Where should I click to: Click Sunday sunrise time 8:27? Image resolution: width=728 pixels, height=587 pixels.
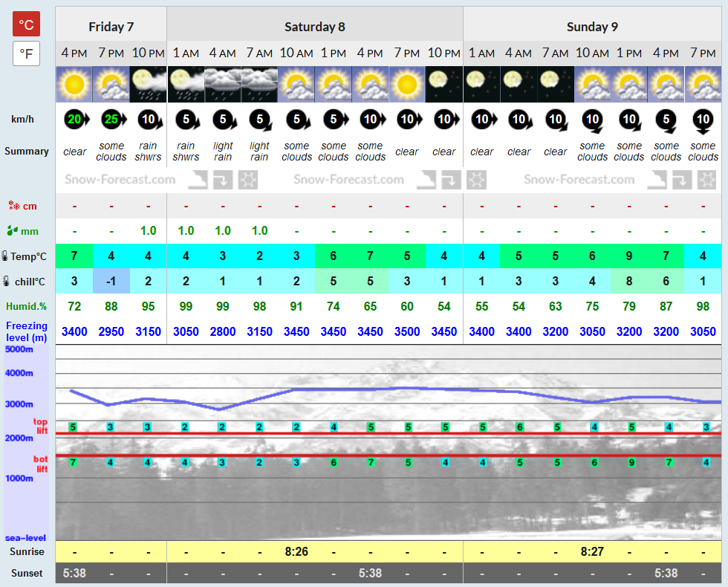tap(593, 551)
